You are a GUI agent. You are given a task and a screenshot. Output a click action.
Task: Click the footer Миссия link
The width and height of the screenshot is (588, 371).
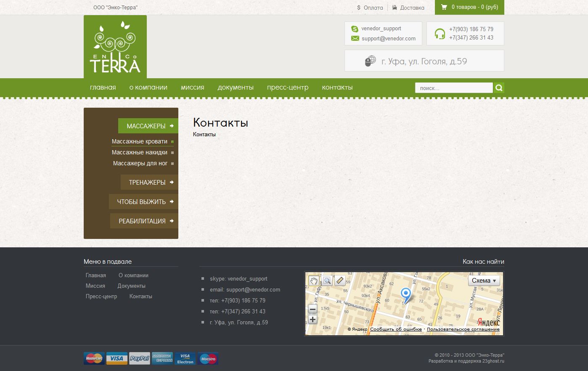(x=95, y=286)
